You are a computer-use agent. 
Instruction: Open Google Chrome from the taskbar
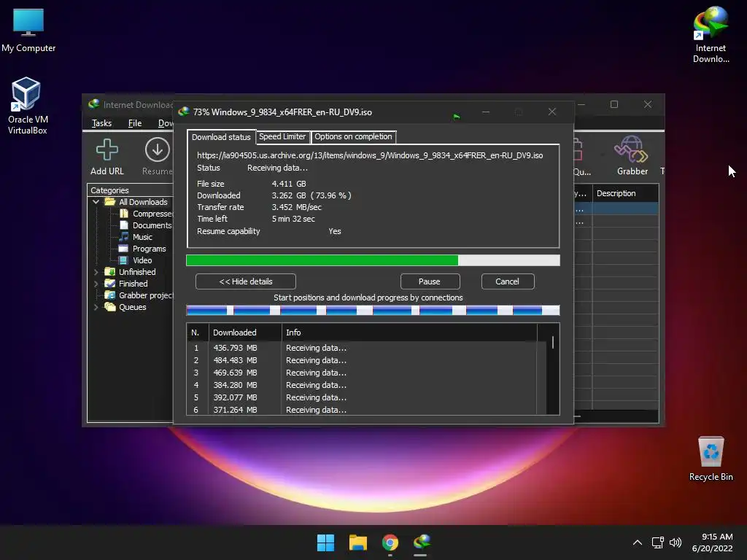click(x=390, y=542)
